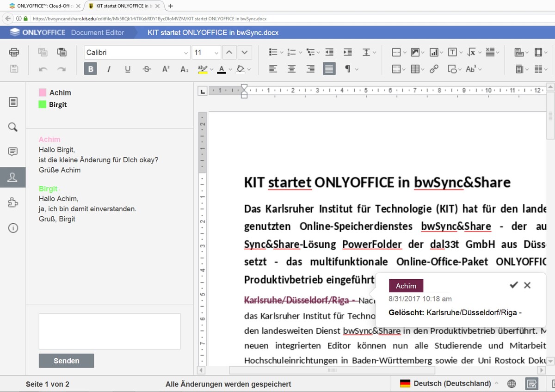Open the Plugins panel in the sidebar
This screenshot has width=555, height=392.
click(13, 202)
